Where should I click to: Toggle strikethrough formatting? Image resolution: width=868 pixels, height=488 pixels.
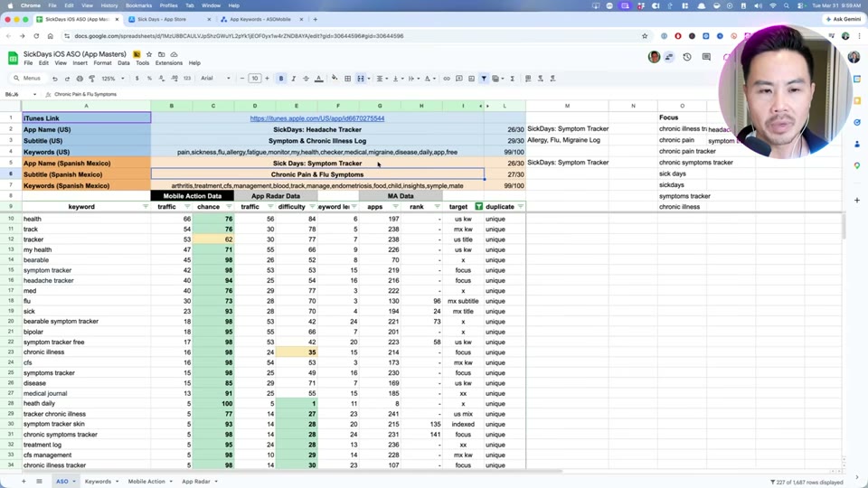[x=307, y=79]
